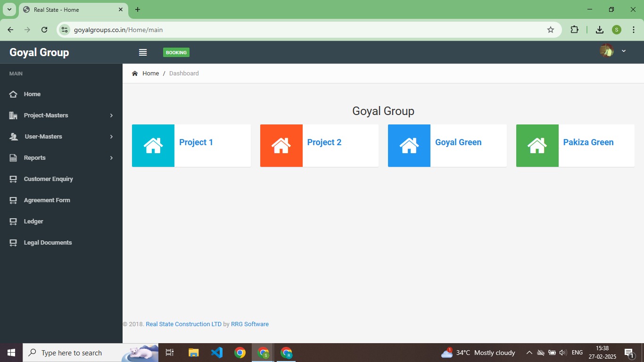This screenshot has width=644, height=362.
Task: Open Chrome three-dot menu
Action: 634,30
